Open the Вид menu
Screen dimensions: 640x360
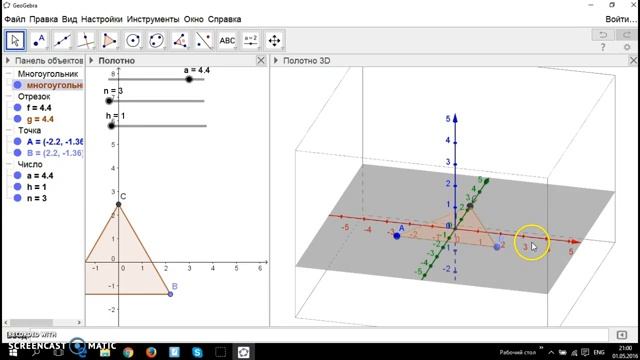tap(69, 19)
